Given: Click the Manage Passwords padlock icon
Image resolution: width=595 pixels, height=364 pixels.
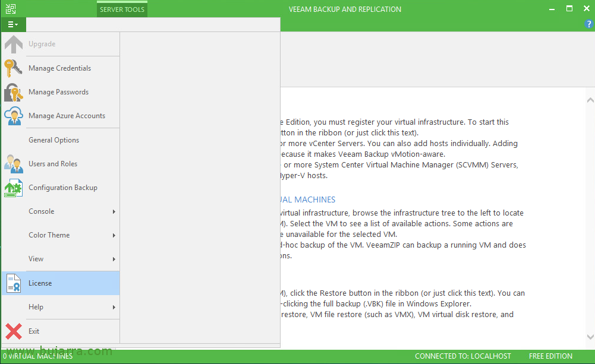Looking at the screenshot, I should click(13, 92).
